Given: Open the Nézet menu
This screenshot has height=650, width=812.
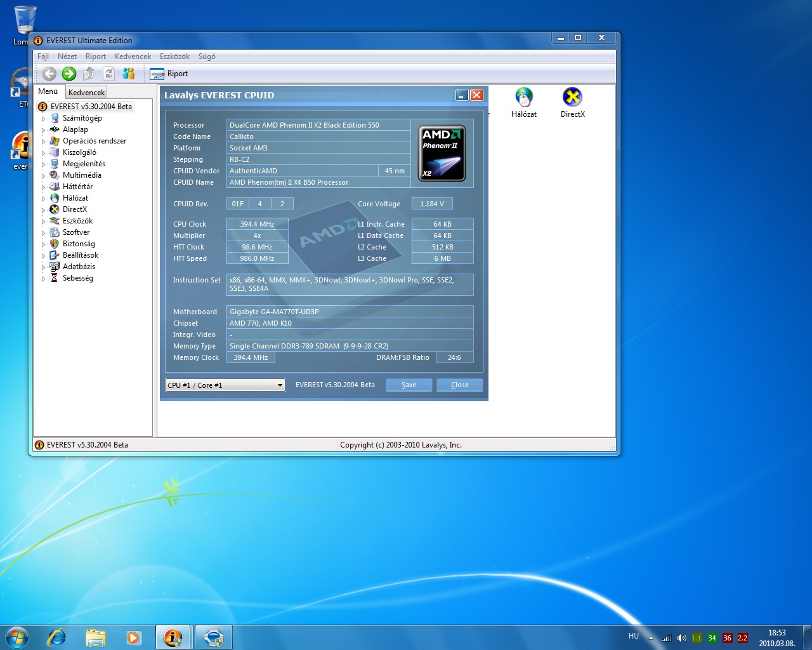Looking at the screenshot, I should tap(67, 56).
